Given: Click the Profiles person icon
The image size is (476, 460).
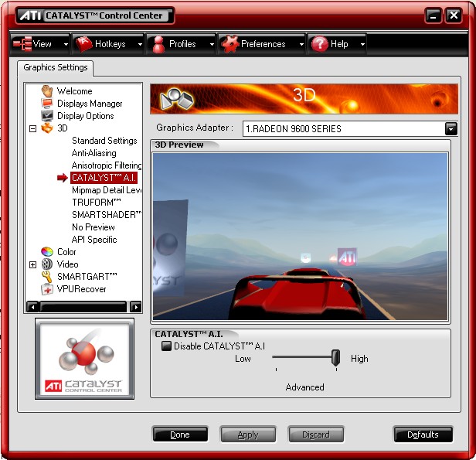Looking at the screenshot, I should pyautogui.click(x=158, y=44).
